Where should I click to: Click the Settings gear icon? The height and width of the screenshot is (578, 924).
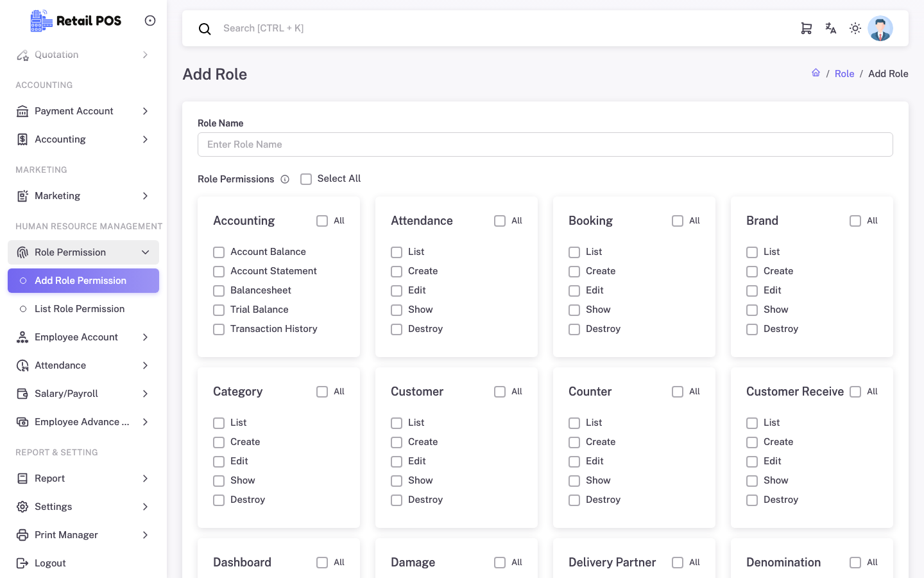(x=22, y=507)
